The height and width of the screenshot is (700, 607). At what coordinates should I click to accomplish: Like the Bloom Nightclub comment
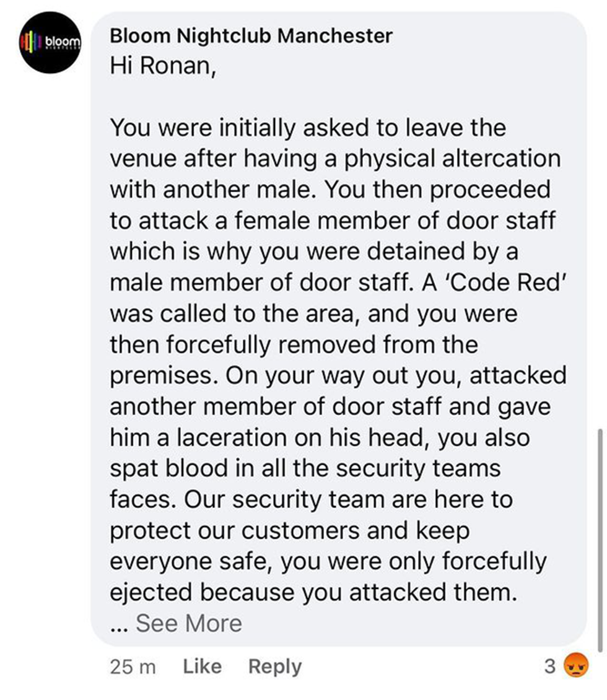(203, 667)
